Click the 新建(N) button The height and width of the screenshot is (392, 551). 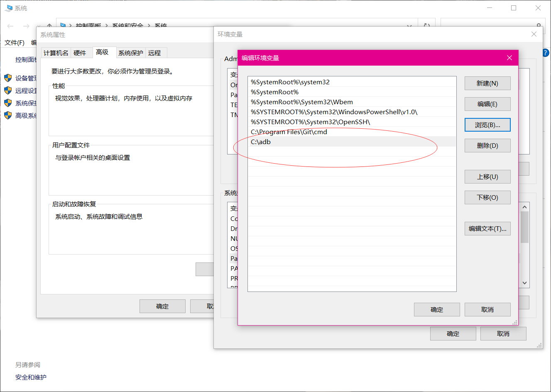487,83
